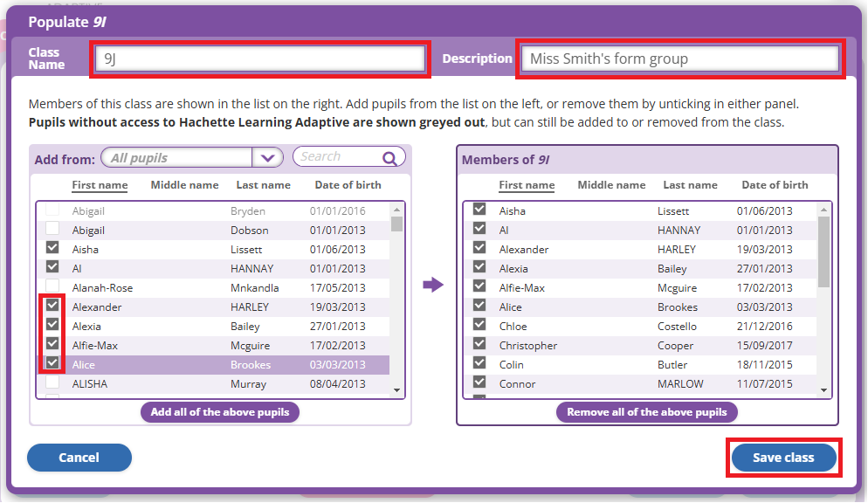The height and width of the screenshot is (503, 868).
Task: Untick Connor MARLOW in members list
Action: click(x=479, y=382)
